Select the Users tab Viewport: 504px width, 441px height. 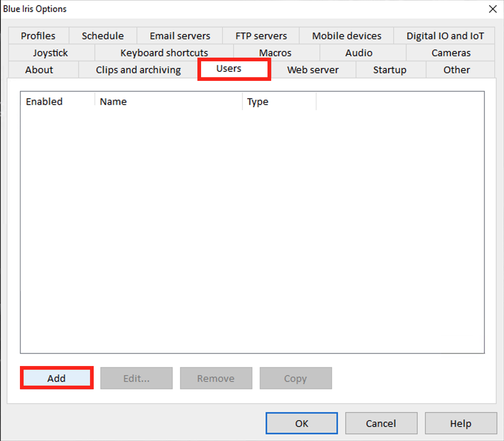(234, 69)
